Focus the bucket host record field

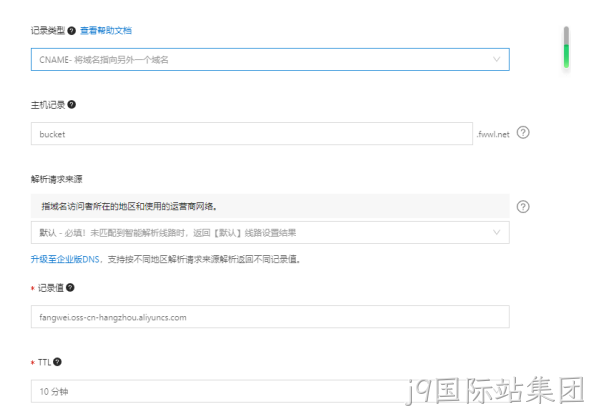point(252,134)
